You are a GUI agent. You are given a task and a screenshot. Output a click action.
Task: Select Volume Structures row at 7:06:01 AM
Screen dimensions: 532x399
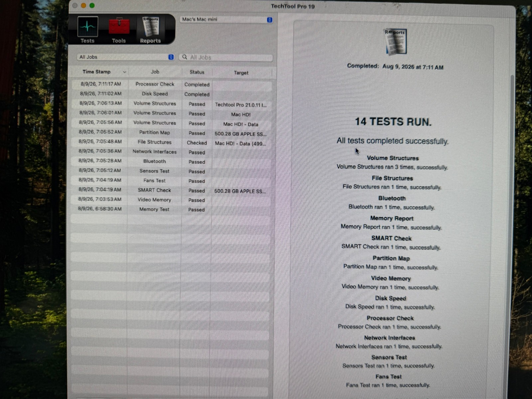tap(172, 113)
